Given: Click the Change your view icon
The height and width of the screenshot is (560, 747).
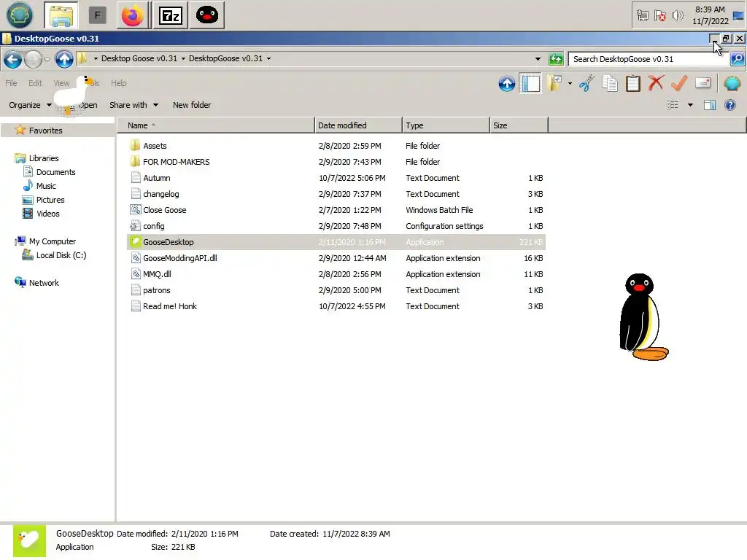Looking at the screenshot, I should pos(672,105).
